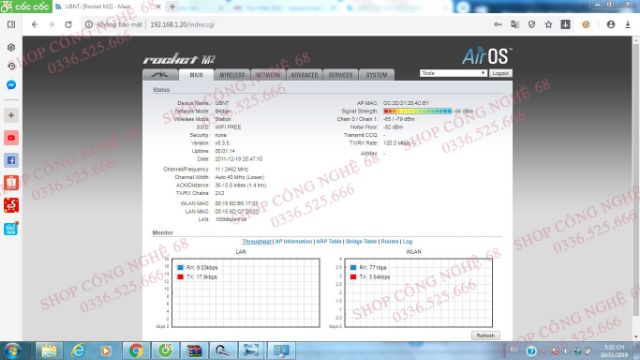Open Facebook from the sidebar
Image resolution: width=640 pixels, height=360 pixels.
(x=11, y=160)
